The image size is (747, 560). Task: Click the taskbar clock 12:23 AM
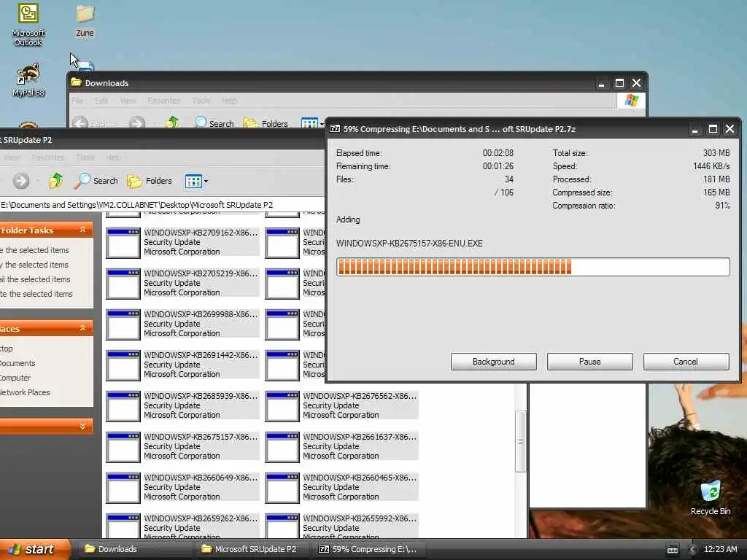coord(720,549)
